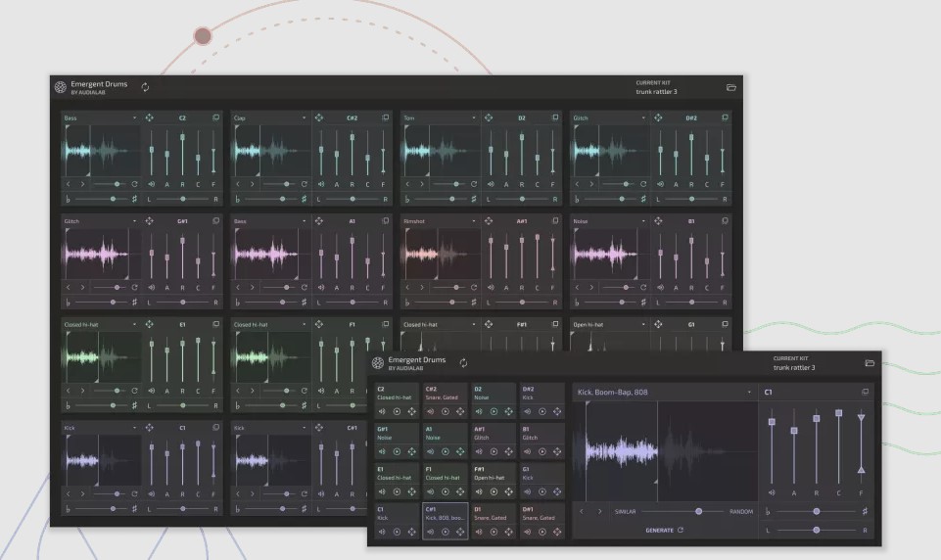Click the next arrow on the back window Glitch G#1 pad
The height and width of the screenshot is (560, 941).
(x=83, y=288)
